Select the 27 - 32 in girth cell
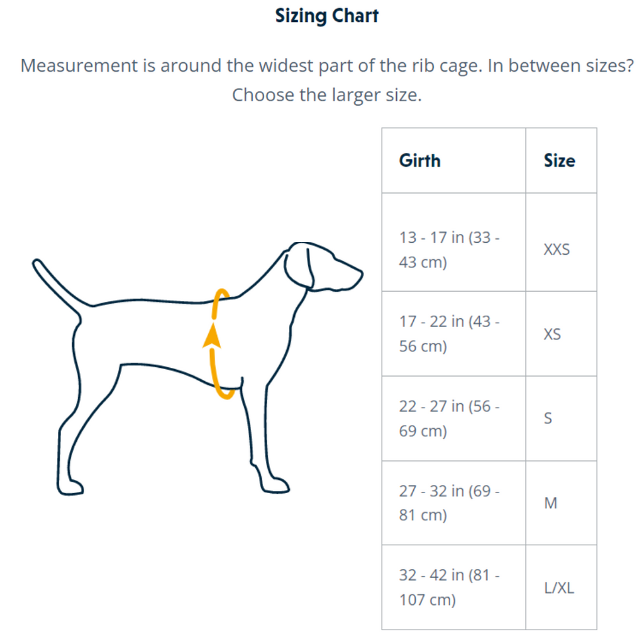Viewport: 644px width, 644px height. [449, 502]
